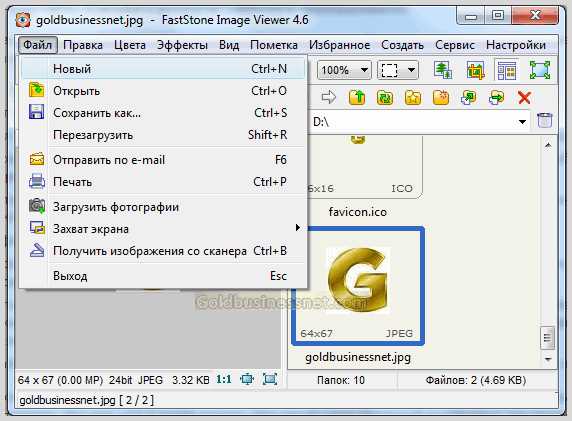
Task: Click the forward arrow navigation icon
Action: (x=329, y=97)
